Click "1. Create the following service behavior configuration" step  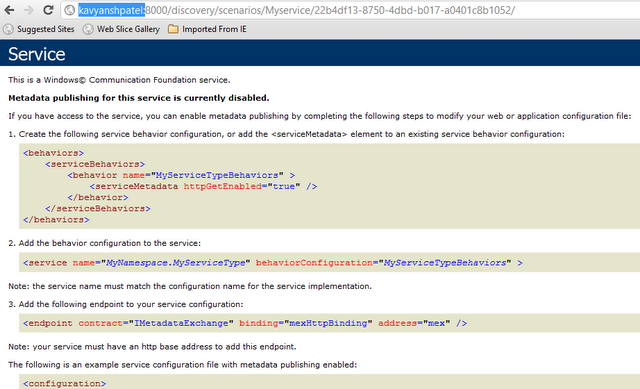pyautogui.click(x=287, y=134)
